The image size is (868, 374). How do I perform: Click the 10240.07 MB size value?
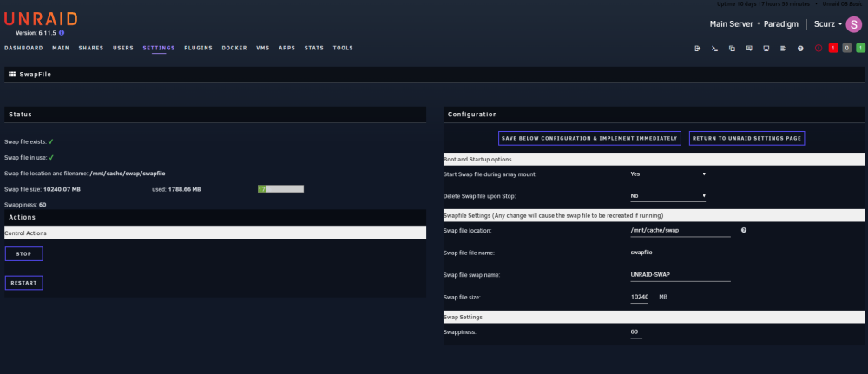62,189
